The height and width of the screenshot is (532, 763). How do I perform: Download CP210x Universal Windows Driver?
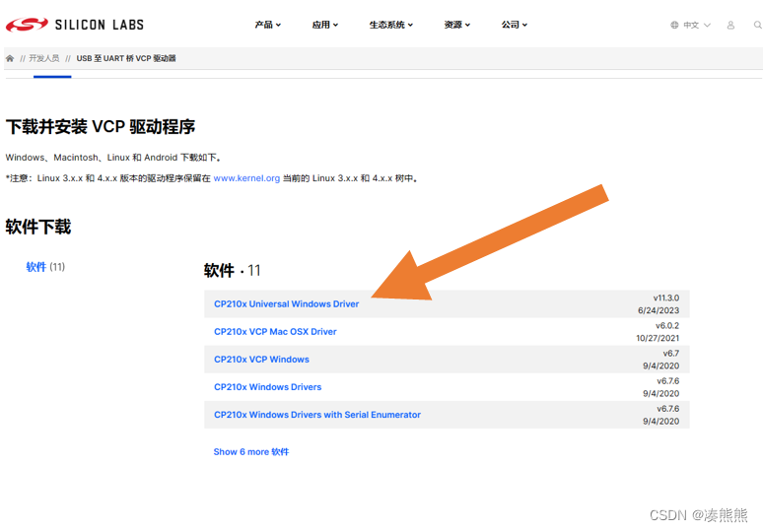pos(287,304)
